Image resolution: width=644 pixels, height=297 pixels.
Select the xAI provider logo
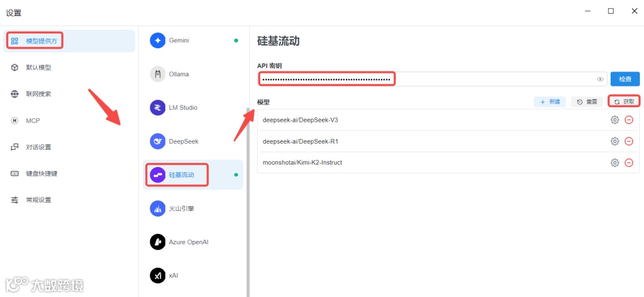(x=157, y=276)
